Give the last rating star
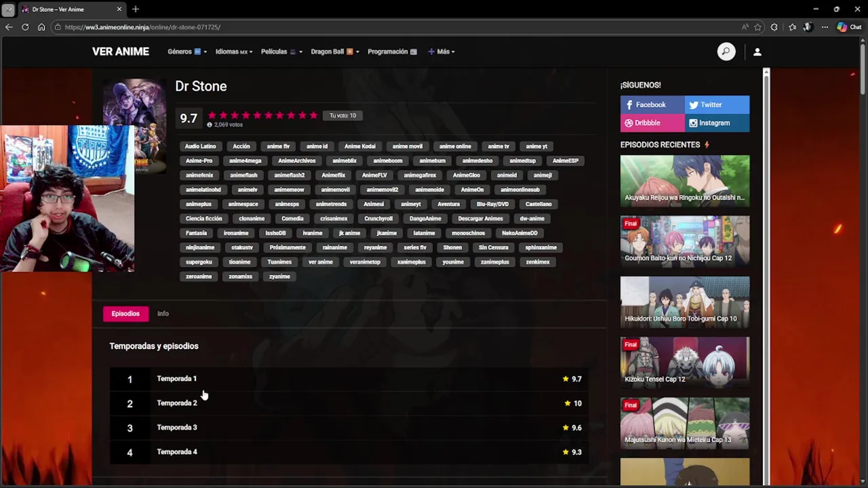The height and width of the screenshot is (488, 868). pyautogui.click(x=313, y=115)
